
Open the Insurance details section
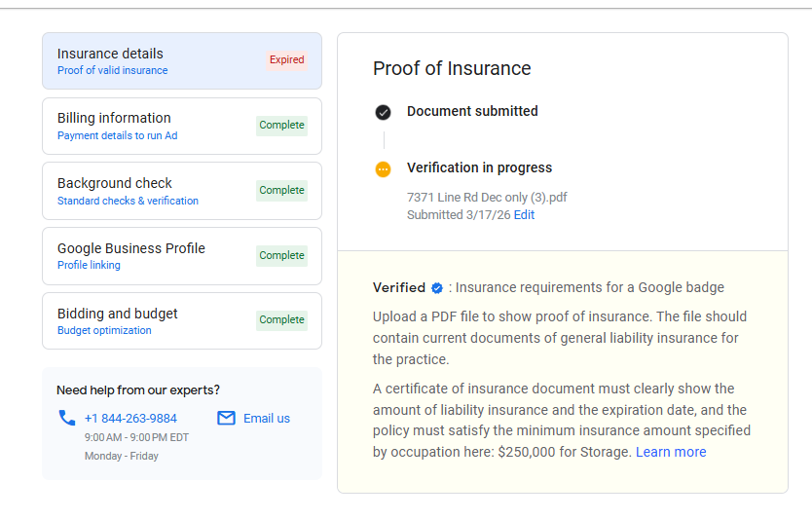[182, 61]
